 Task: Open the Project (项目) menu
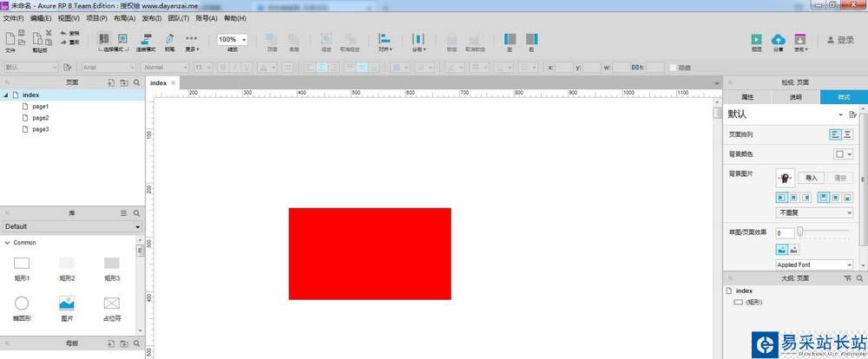click(97, 18)
